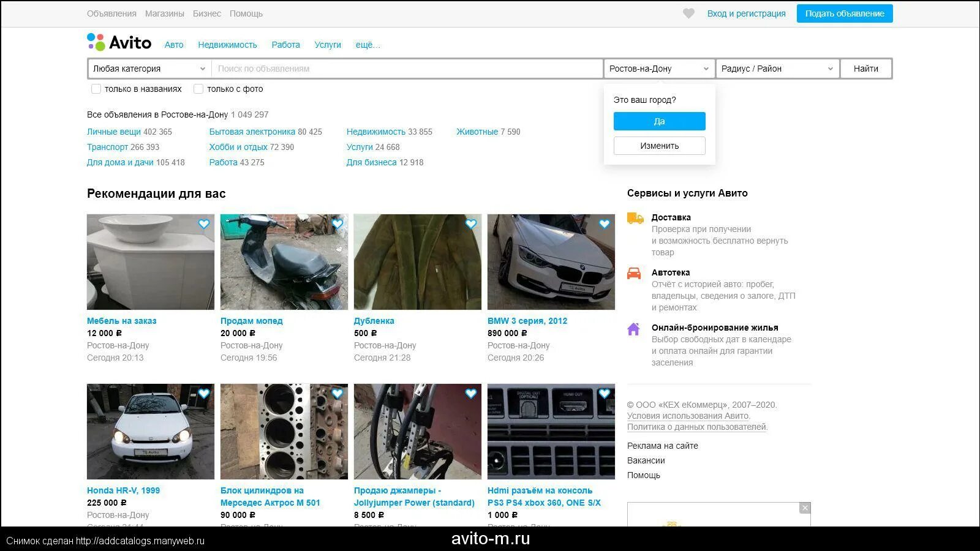Open Политика о данных пользователей link

[x=696, y=427]
